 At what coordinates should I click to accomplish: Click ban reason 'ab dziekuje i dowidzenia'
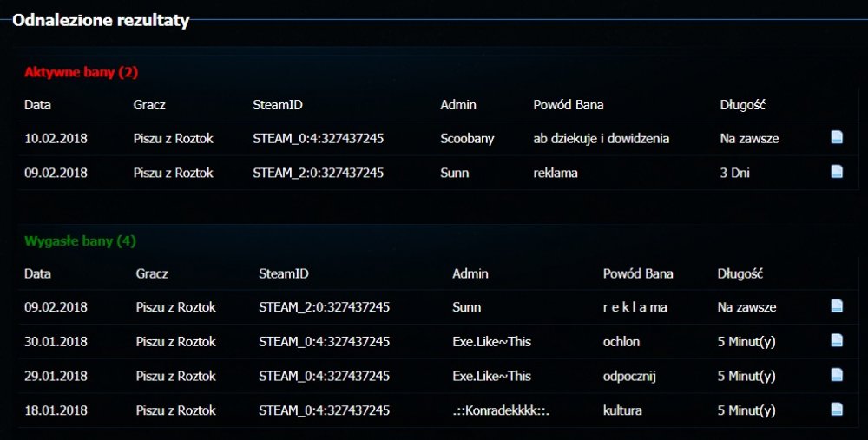(x=601, y=138)
